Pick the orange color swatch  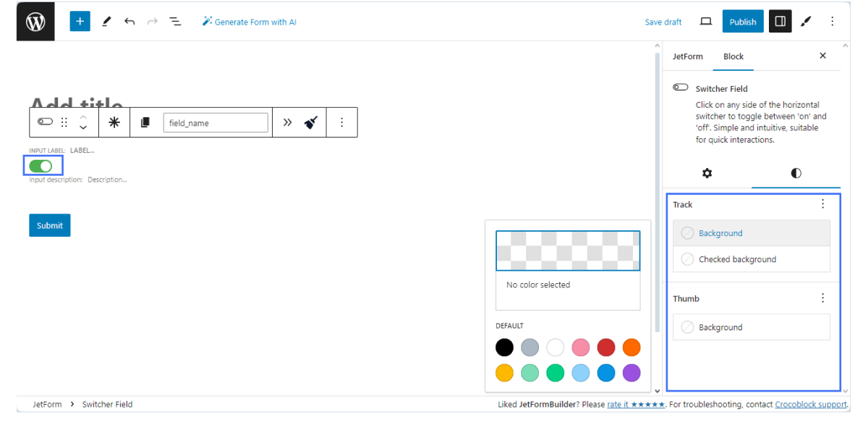coord(631,347)
